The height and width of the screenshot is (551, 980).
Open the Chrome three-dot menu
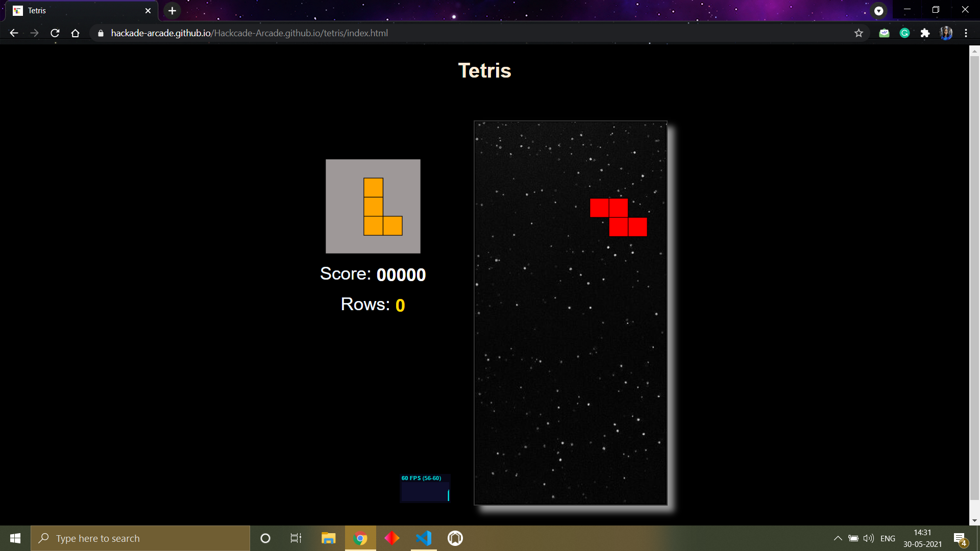point(966,33)
